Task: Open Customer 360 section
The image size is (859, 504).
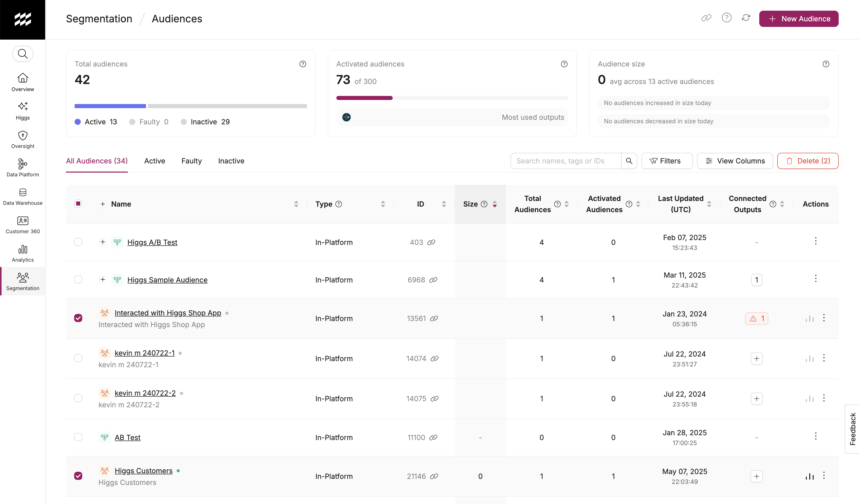Action: pyautogui.click(x=23, y=224)
